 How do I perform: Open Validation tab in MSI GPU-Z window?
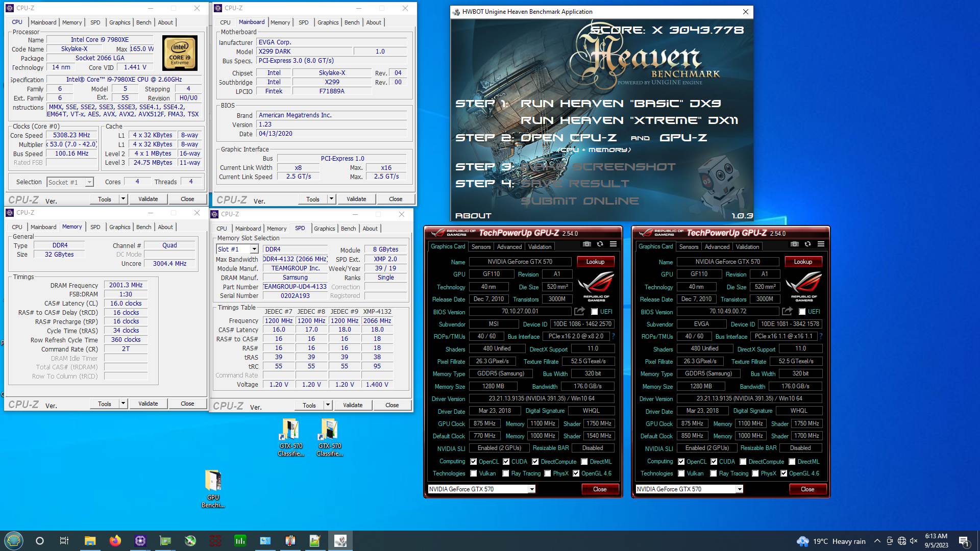(540, 247)
